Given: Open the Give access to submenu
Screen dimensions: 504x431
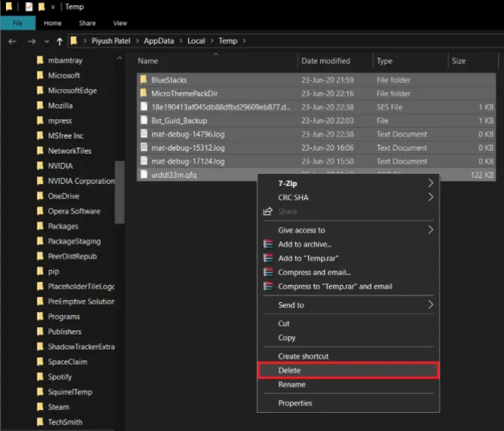Looking at the screenshot, I should tap(348, 230).
